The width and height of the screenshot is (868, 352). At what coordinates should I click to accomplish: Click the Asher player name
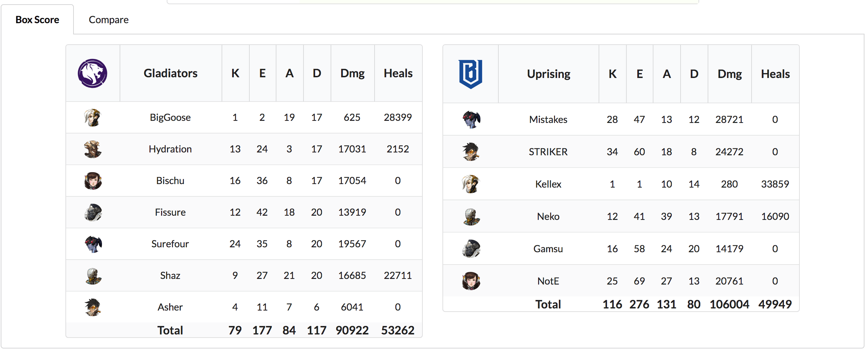[x=170, y=307]
